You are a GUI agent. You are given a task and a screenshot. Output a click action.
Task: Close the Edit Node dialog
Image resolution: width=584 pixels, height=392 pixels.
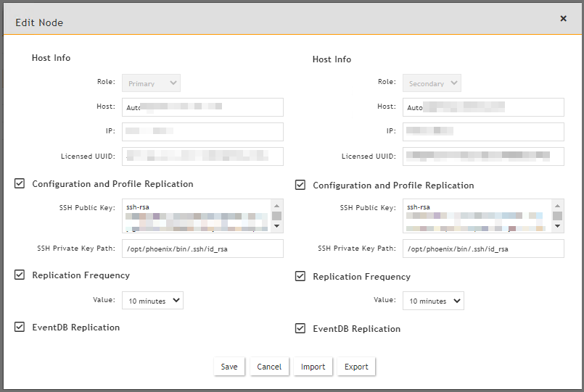[563, 19]
